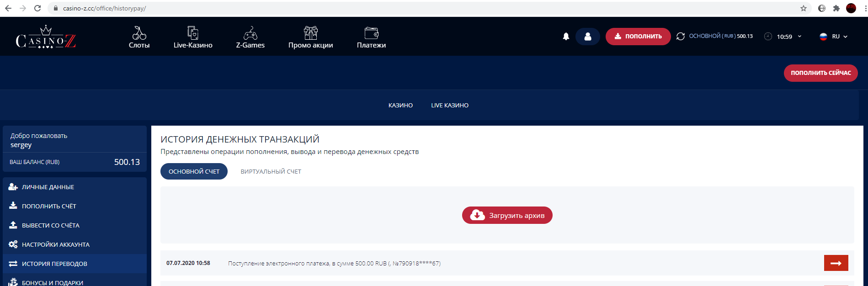
Task: Click the Casino-Z logo
Action: 46,37
